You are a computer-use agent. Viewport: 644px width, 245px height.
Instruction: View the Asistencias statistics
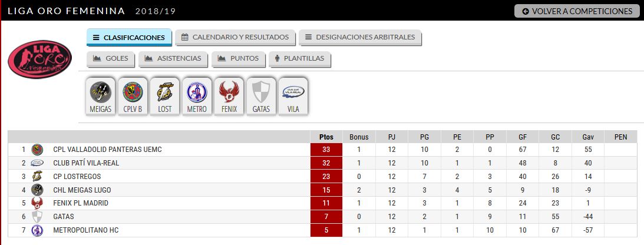coord(173,58)
